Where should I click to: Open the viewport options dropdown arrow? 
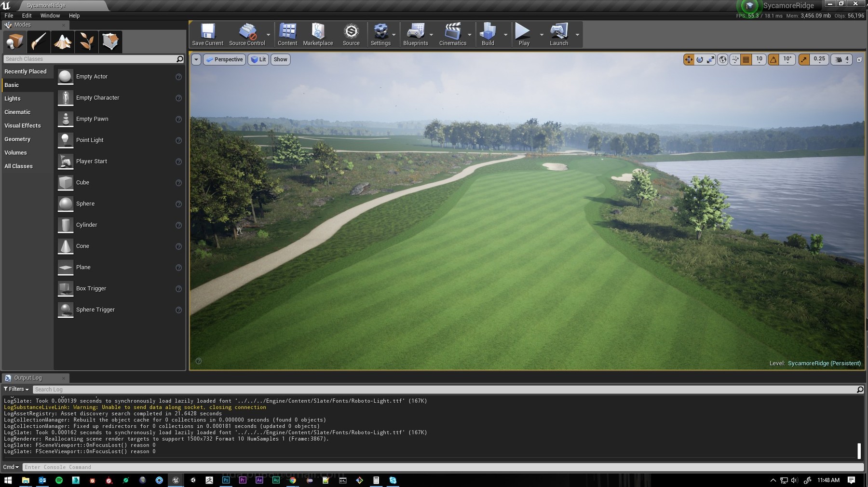[x=196, y=59]
